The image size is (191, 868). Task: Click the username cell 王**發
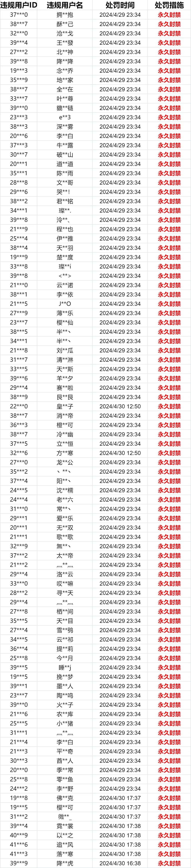[x=64, y=43]
